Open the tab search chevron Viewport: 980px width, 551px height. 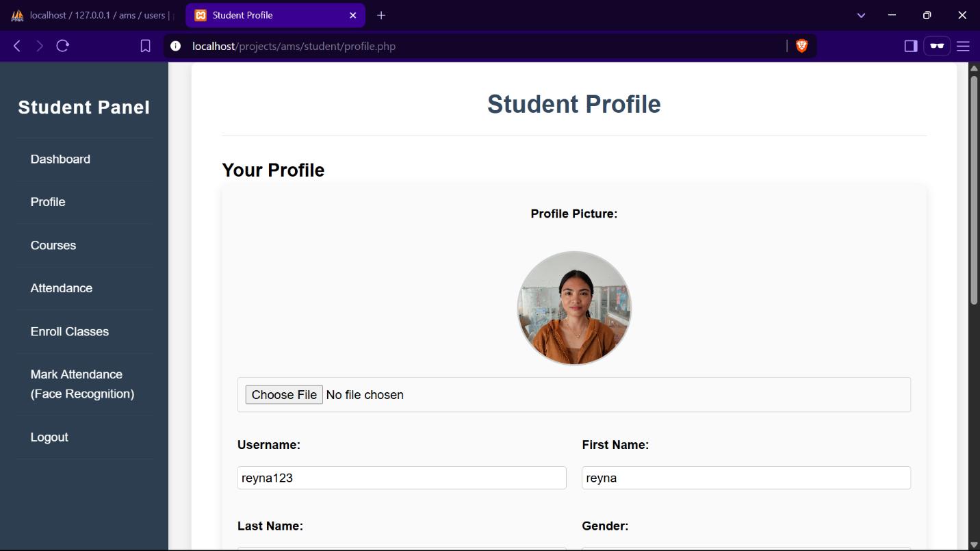pos(861,15)
